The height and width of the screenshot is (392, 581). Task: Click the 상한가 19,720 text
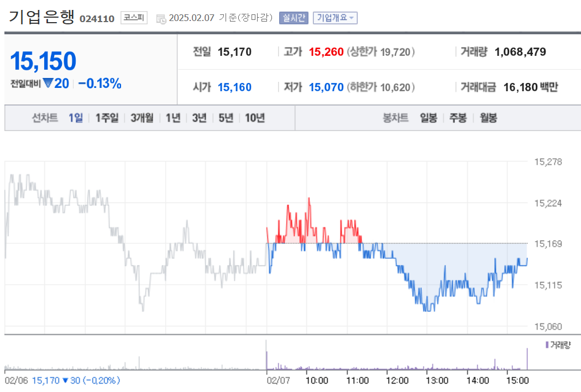380,52
